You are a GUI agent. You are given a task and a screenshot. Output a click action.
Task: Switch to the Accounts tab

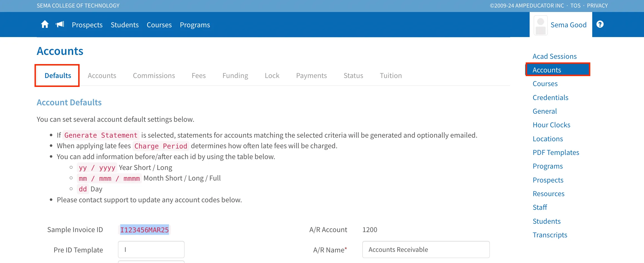(102, 76)
